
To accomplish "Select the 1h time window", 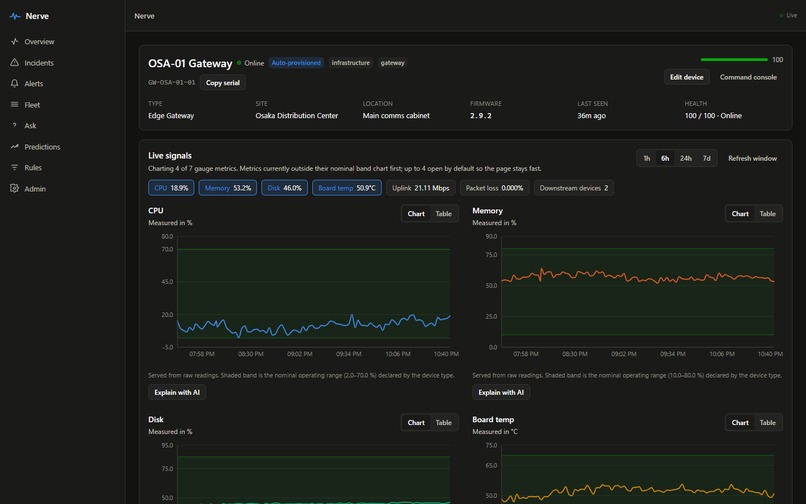I will click(x=647, y=158).
